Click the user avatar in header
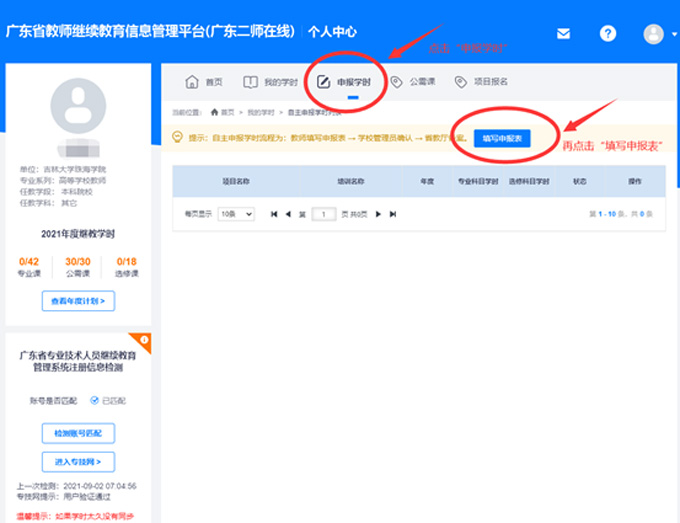The width and height of the screenshot is (680, 523). pos(653,34)
